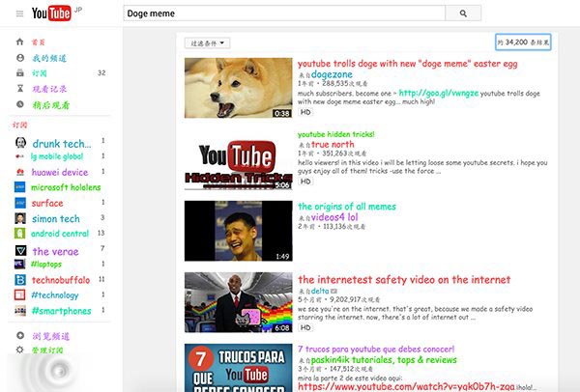
Task: Select microsoft hololens subscription
Action: click(66, 187)
